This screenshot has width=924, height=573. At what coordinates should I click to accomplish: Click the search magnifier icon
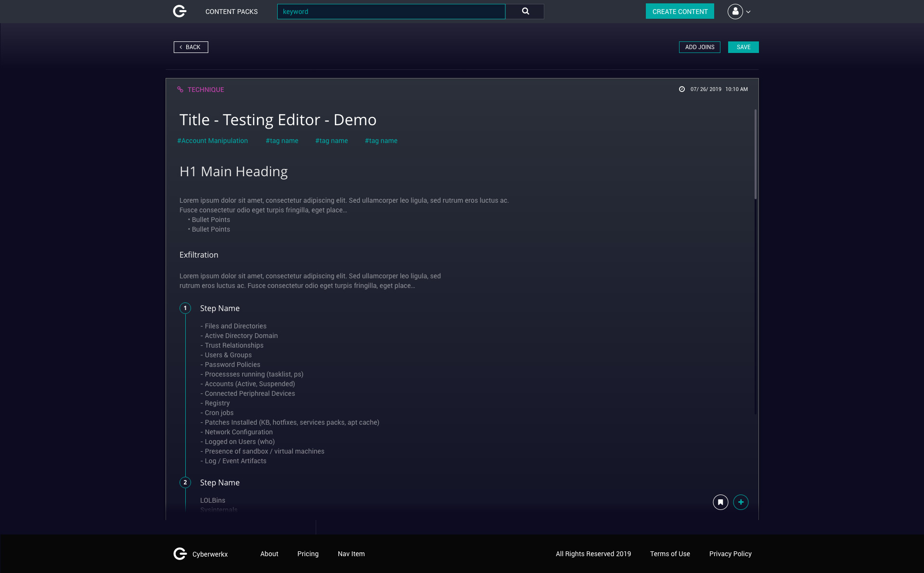coord(525,11)
